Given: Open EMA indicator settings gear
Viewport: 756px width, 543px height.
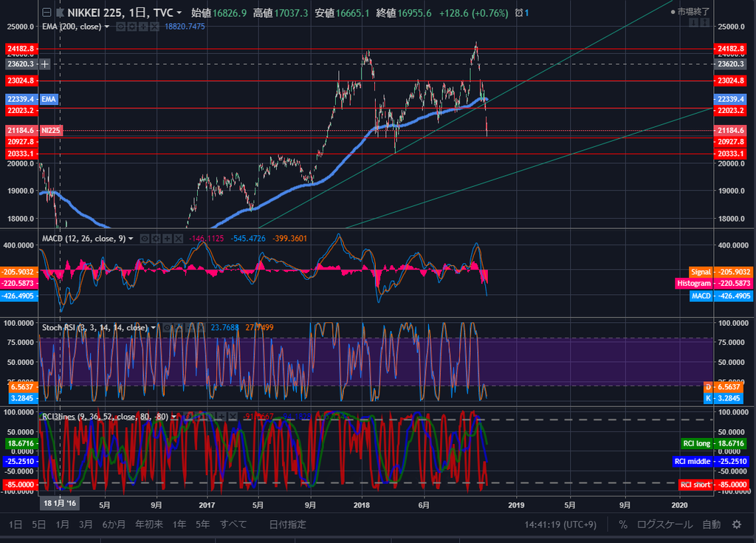Looking at the screenshot, I should tap(132, 27).
